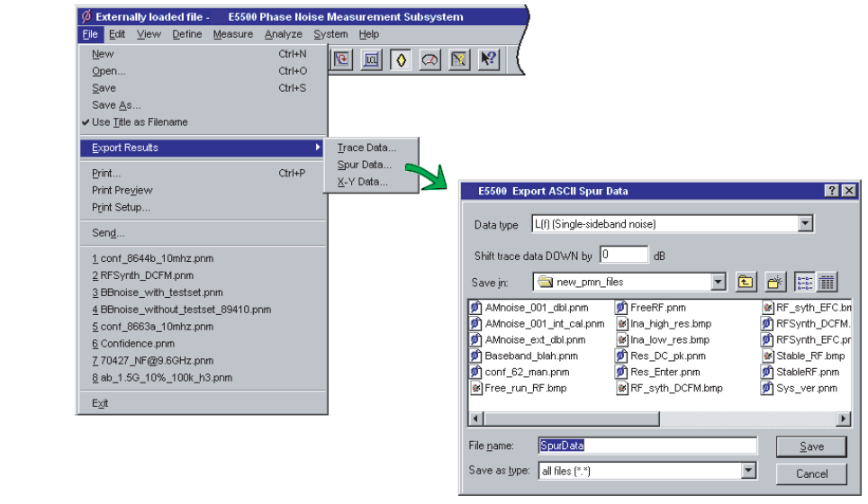Click icon of FreeRF.pnm file
868x504 pixels.
pos(621,308)
